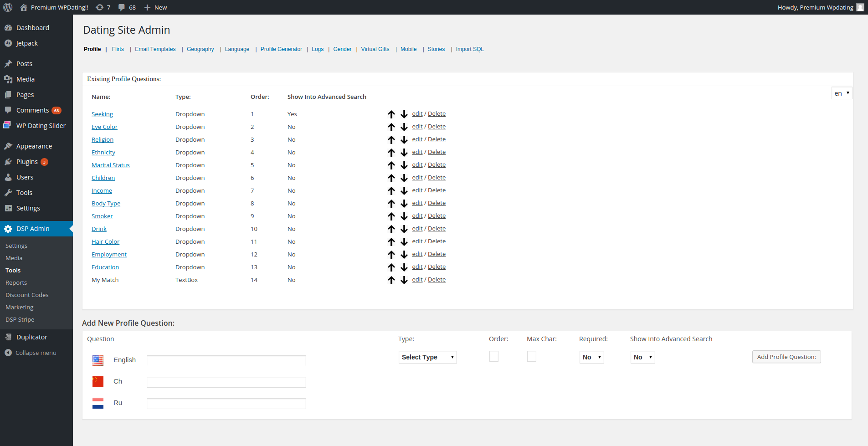This screenshot has width=868, height=446.
Task: Click the plus New icon in top bar
Action: tap(155, 7)
